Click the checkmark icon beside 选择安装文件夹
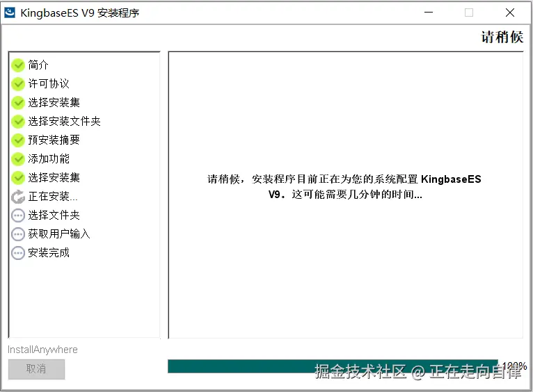Viewport: 533px width, 392px height. 18,121
